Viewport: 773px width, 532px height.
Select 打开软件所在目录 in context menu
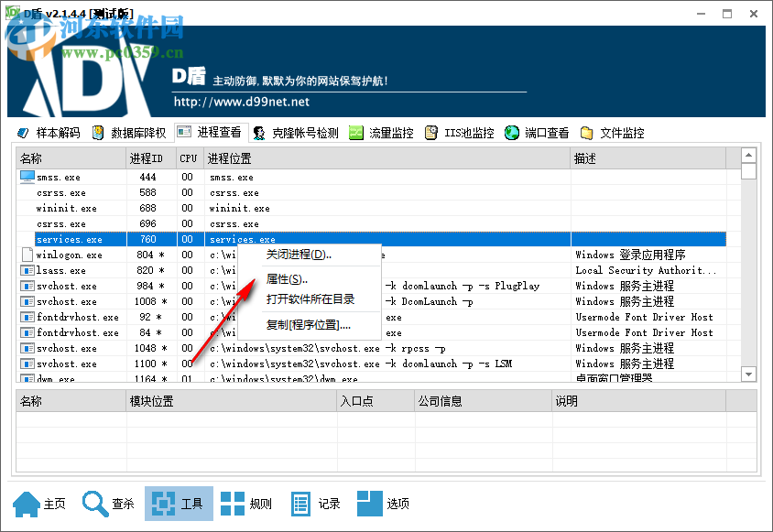(309, 299)
